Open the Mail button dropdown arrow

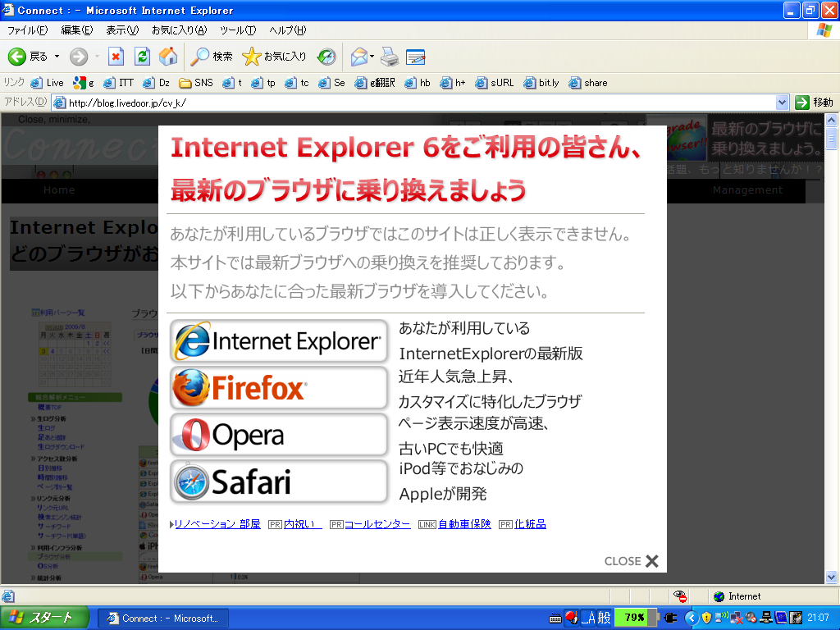[x=372, y=57]
